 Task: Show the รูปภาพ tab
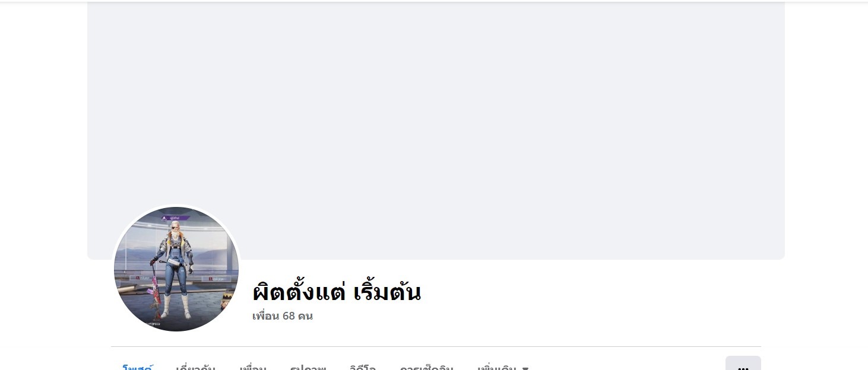coord(308,366)
